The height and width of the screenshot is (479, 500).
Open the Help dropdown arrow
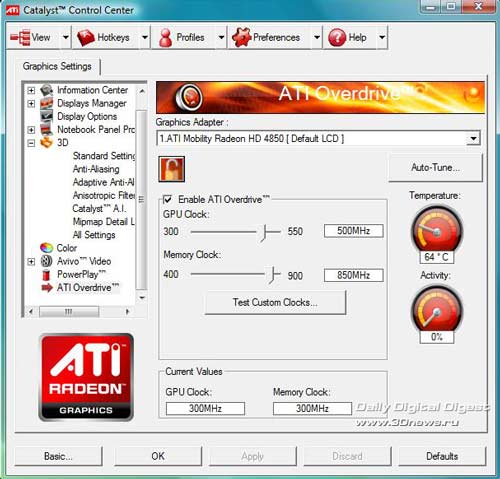tap(382, 37)
